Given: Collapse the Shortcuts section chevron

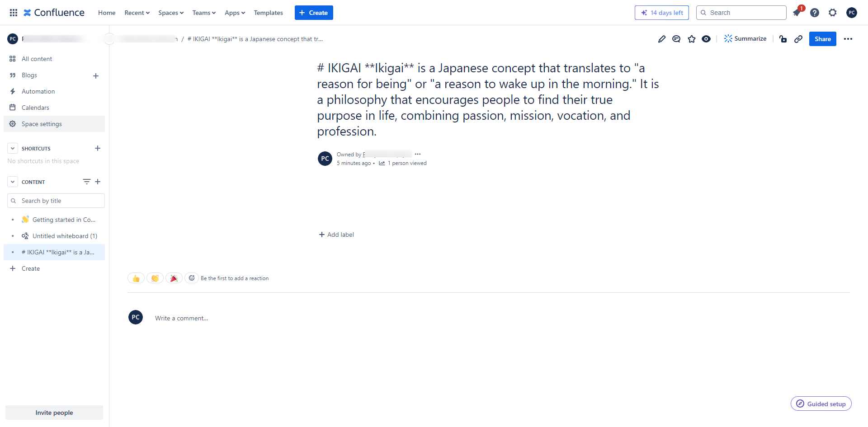Looking at the screenshot, I should (13, 148).
